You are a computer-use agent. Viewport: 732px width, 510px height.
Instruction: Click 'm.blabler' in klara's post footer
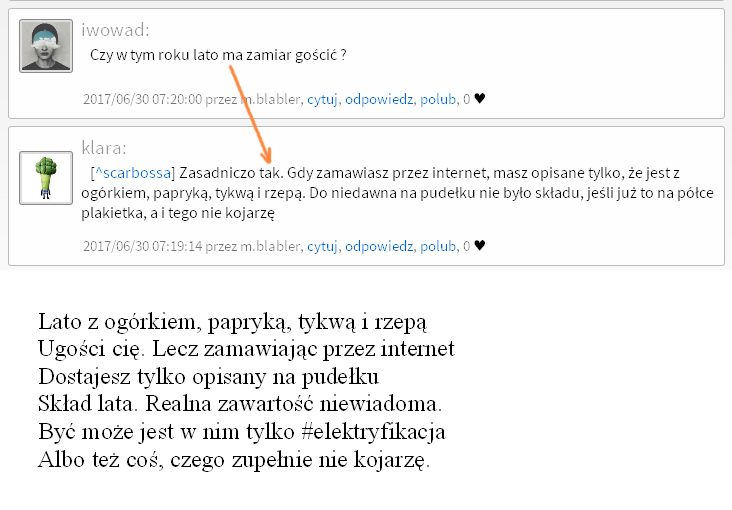tap(270, 246)
